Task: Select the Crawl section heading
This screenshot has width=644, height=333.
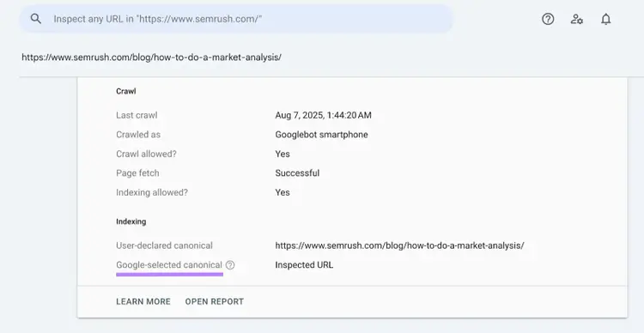Action: click(x=126, y=91)
